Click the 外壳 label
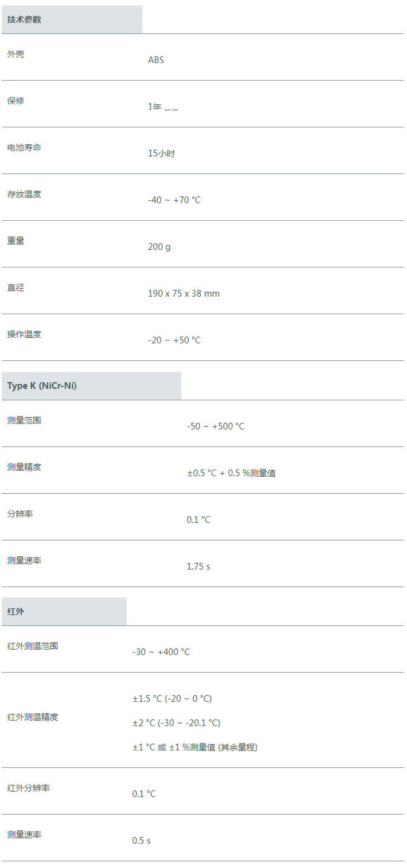 pos(16,54)
